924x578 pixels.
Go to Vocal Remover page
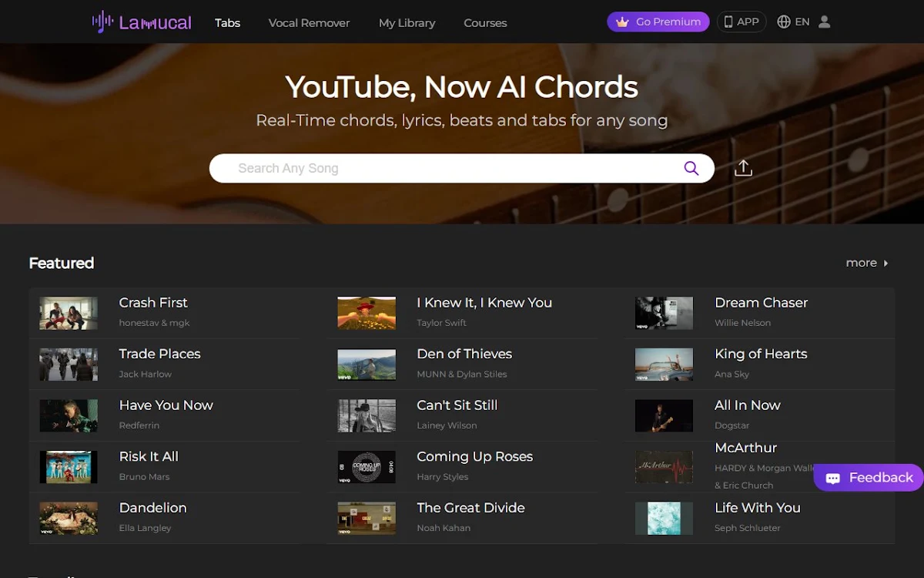pyautogui.click(x=309, y=22)
